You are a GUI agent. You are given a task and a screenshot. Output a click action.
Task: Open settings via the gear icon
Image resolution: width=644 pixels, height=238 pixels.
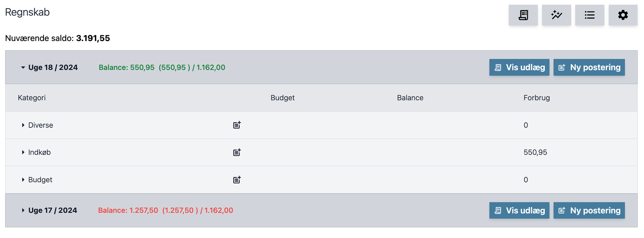(623, 15)
